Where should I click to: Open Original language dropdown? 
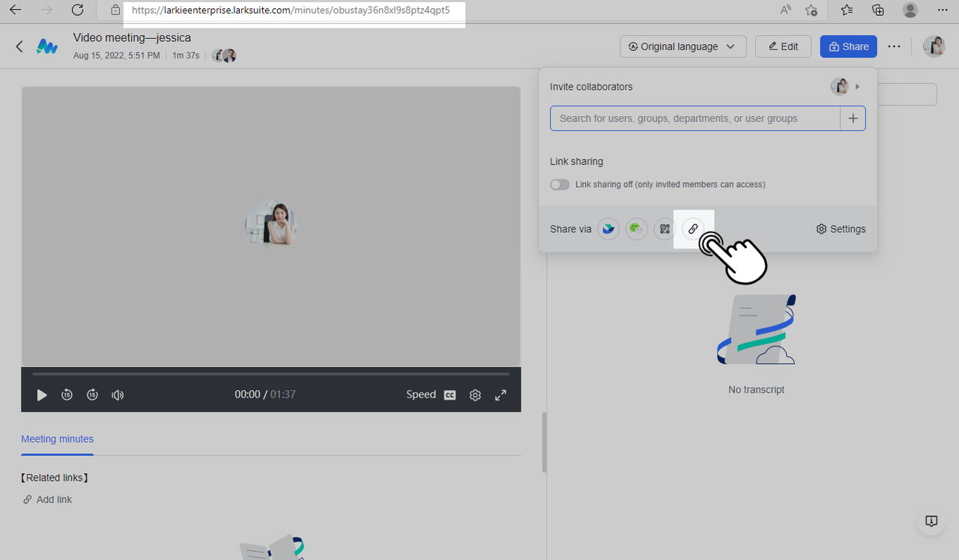click(683, 46)
